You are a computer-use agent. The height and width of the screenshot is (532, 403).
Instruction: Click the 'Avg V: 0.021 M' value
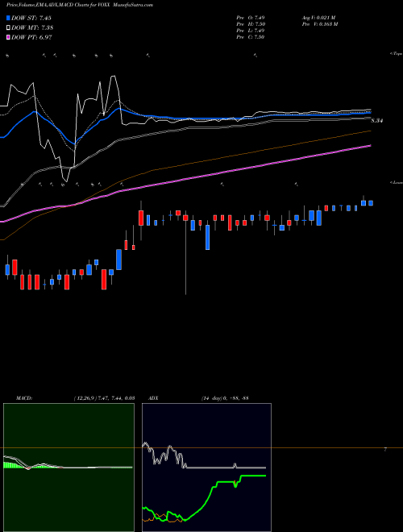point(318,18)
